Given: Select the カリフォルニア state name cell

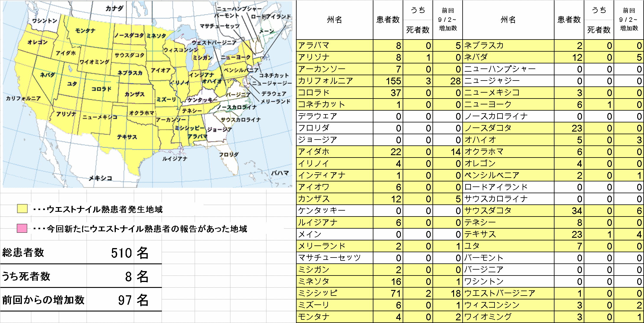Looking at the screenshot, I should pos(335,81).
